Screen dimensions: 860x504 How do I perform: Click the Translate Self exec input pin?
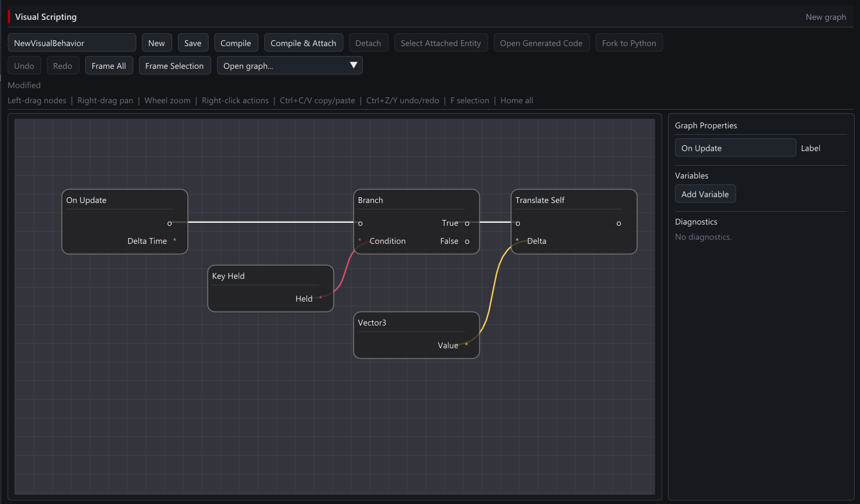point(518,223)
